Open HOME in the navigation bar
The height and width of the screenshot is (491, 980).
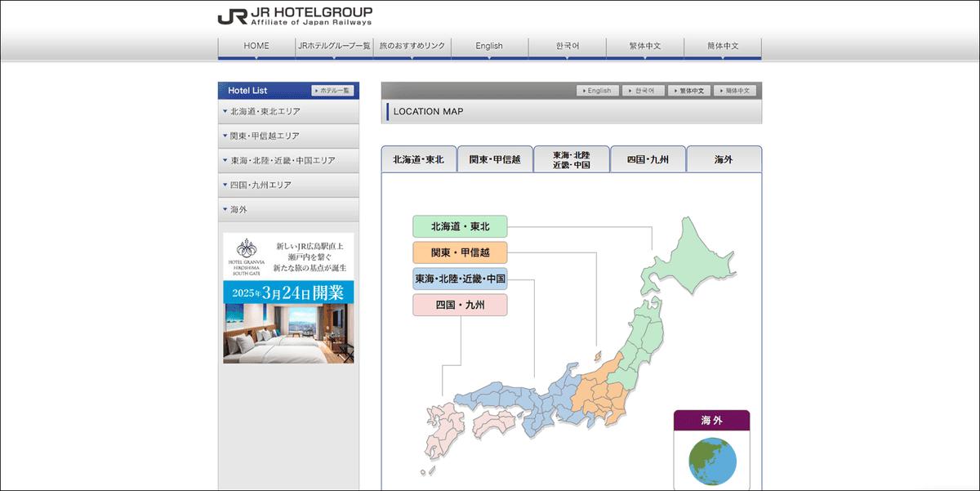click(256, 47)
